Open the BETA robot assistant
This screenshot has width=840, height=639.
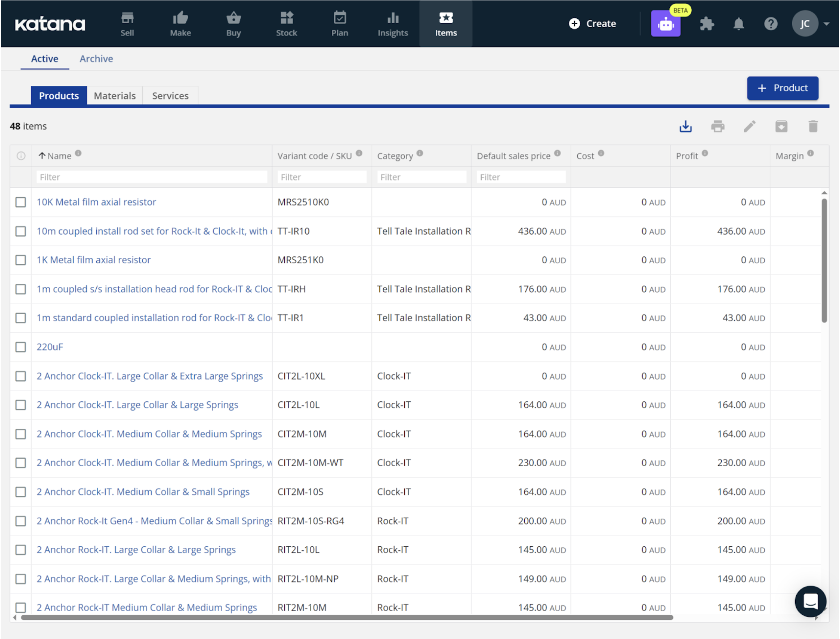(666, 24)
